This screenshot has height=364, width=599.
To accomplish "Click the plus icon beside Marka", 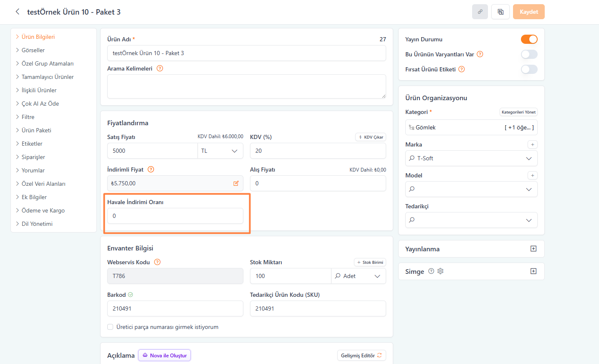I will 532,144.
